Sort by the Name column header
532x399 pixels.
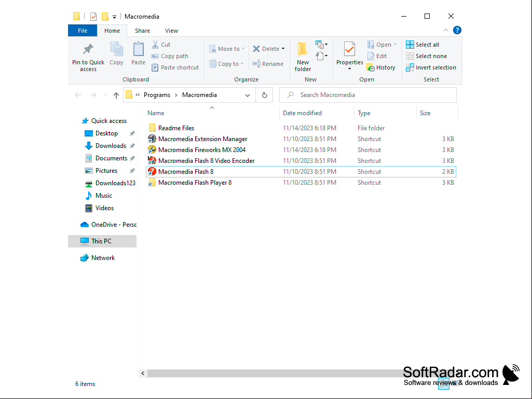point(156,113)
